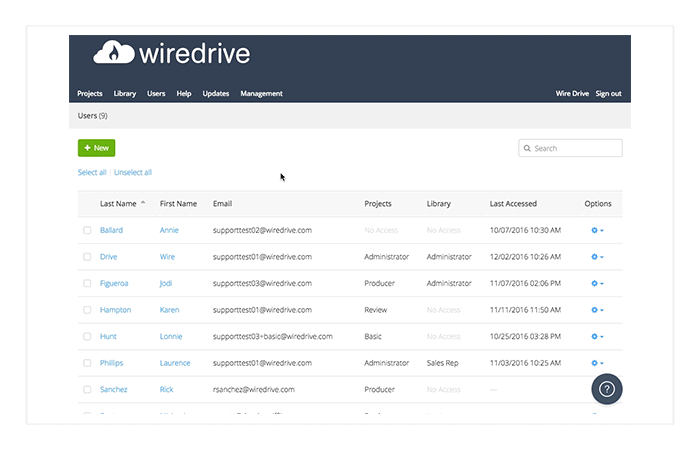Viewport: 700px width, 450px height.
Task: Click first name Wire link
Action: 167,257
